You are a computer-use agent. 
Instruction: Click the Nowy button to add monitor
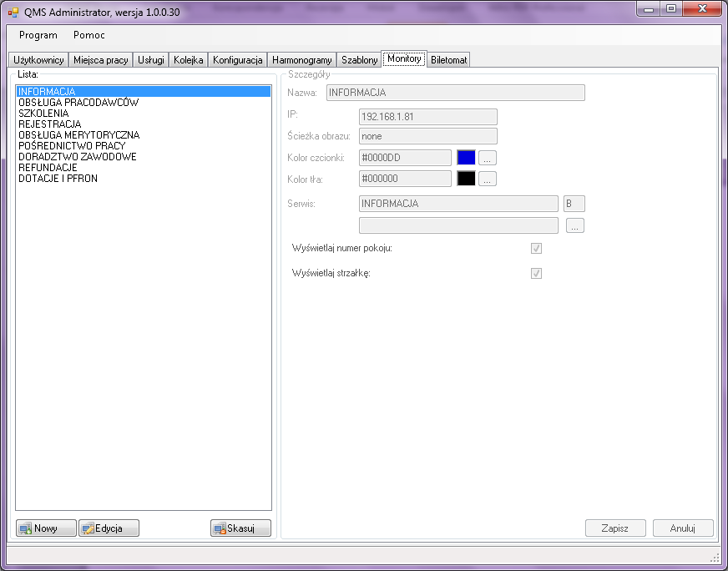[46, 528]
